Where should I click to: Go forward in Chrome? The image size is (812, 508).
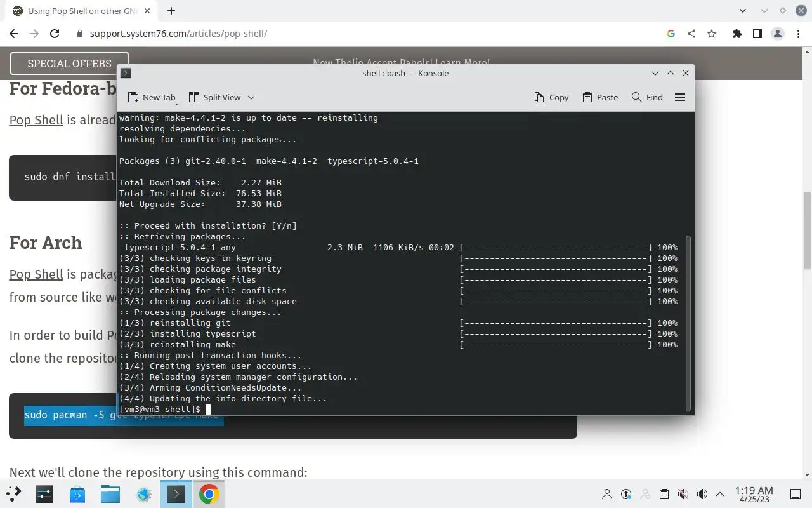point(34,34)
